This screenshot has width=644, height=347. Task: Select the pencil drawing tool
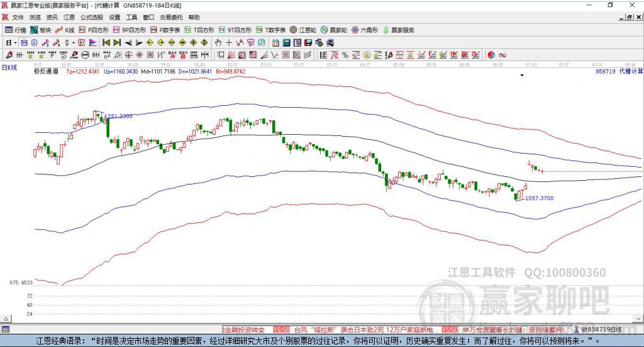coord(9,55)
